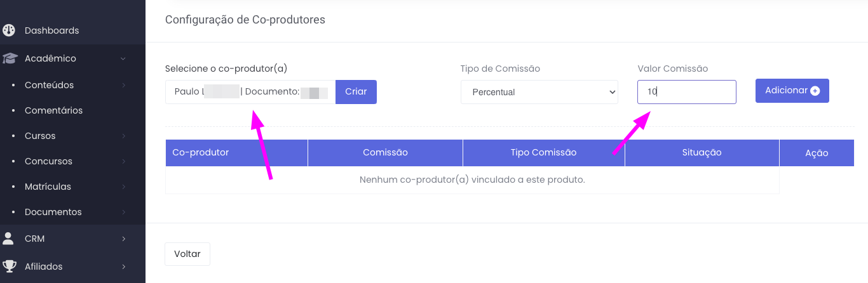Click the co-produtor selection field
The width and height of the screenshot is (868, 283).
tap(250, 92)
